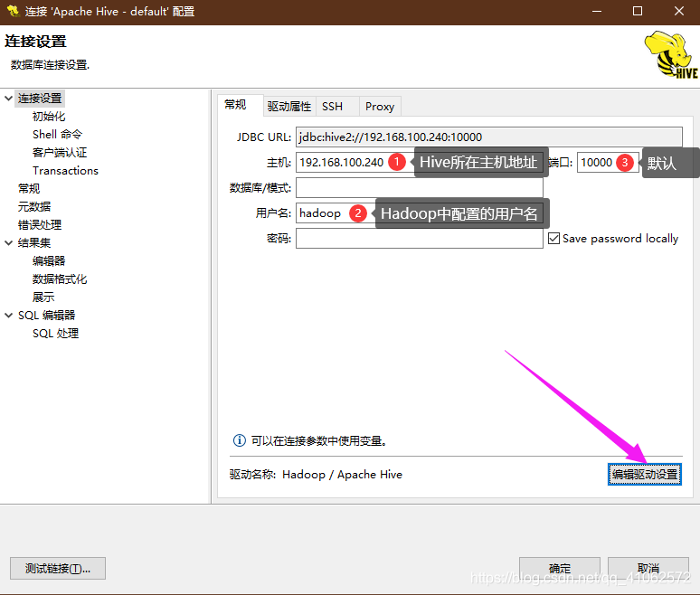Click the 可以在连接参数中使用变量 hint text
This screenshot has height=595, width=700.
[x=318, y=441]
